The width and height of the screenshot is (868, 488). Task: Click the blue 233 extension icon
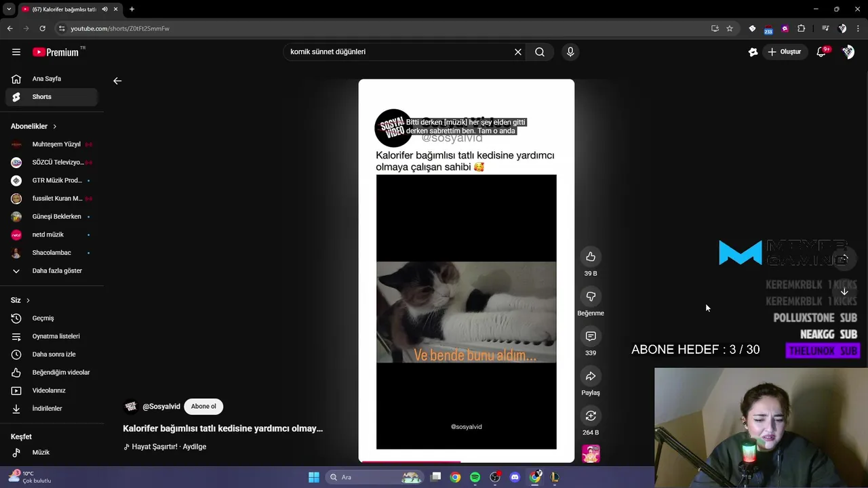[768, 29]
